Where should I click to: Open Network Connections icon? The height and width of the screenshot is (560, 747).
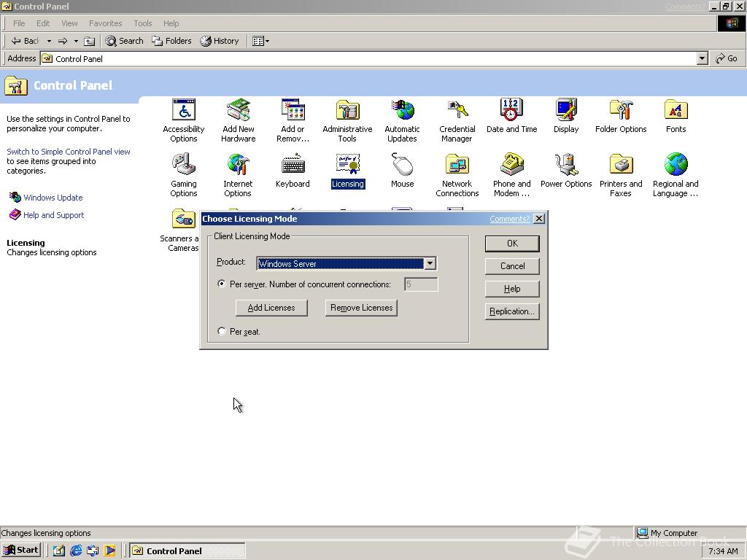coord(457,175)
